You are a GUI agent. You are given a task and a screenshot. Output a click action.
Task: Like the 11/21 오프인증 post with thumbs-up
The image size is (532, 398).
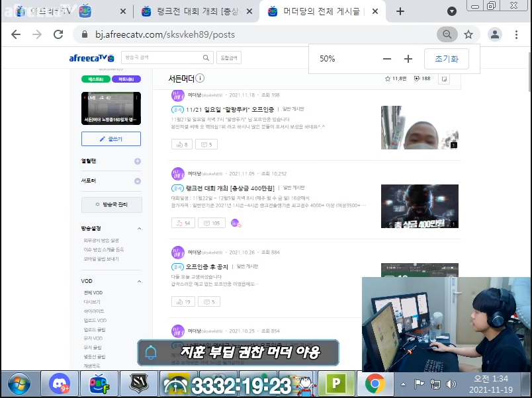180,144
